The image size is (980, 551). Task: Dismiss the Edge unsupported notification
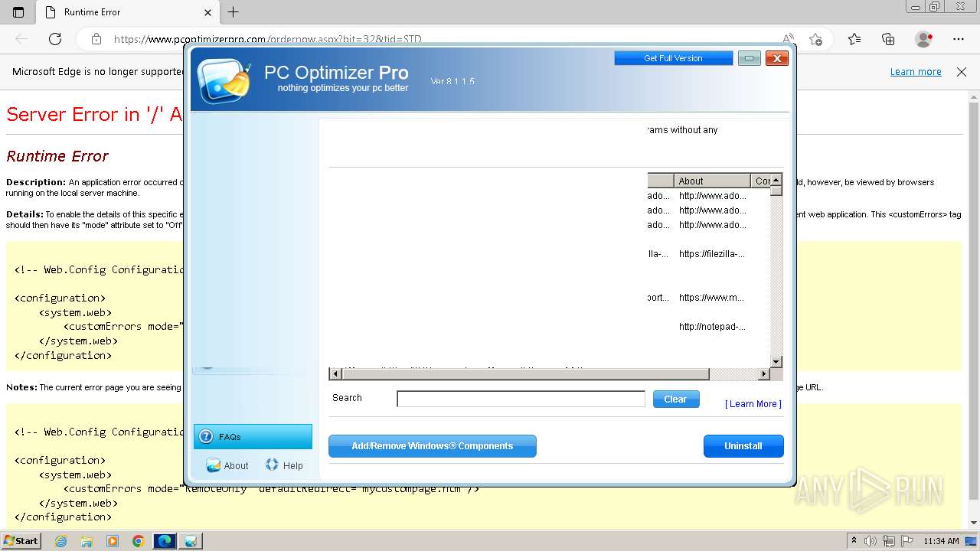tap(962, 72)
